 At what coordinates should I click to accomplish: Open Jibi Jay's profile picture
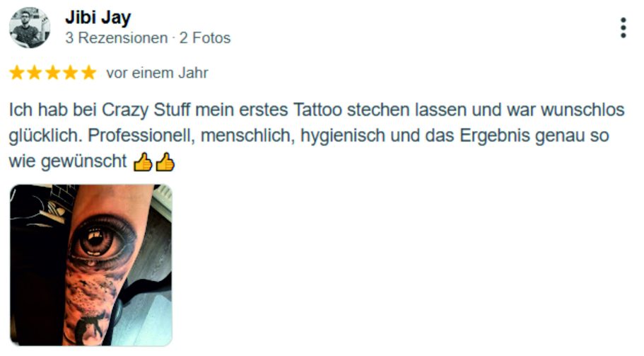(x=30, y=28)
